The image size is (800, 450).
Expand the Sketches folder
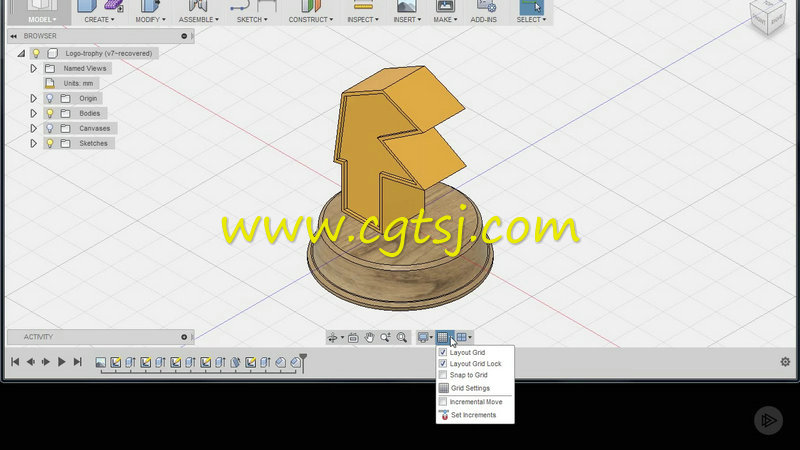tap(34, 143)
